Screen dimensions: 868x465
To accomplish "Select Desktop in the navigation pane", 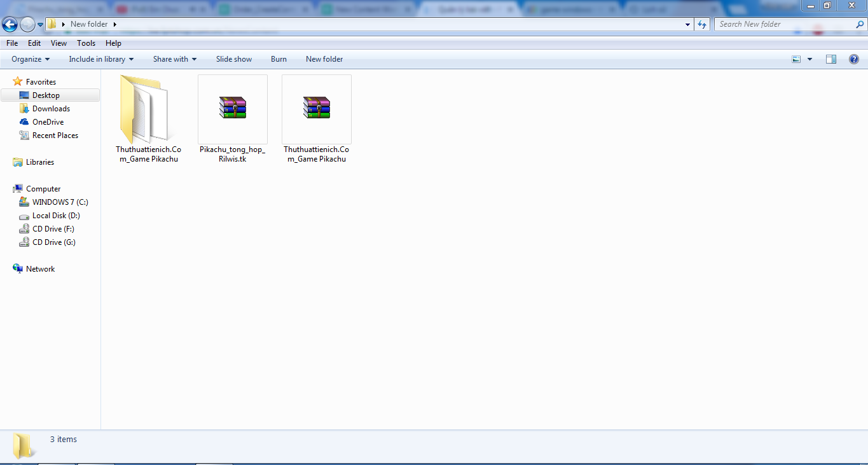I will coord(50,95).
